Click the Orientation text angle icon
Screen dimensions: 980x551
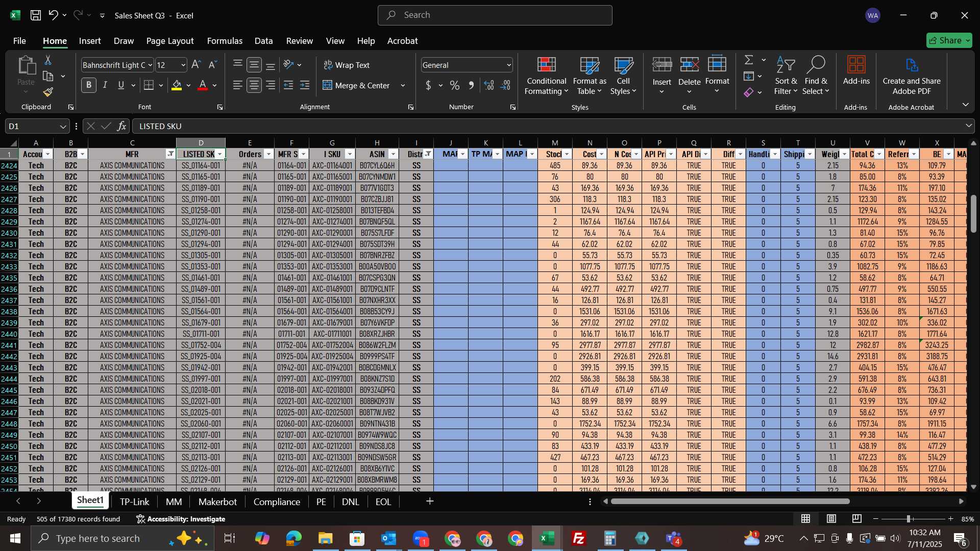289,65
